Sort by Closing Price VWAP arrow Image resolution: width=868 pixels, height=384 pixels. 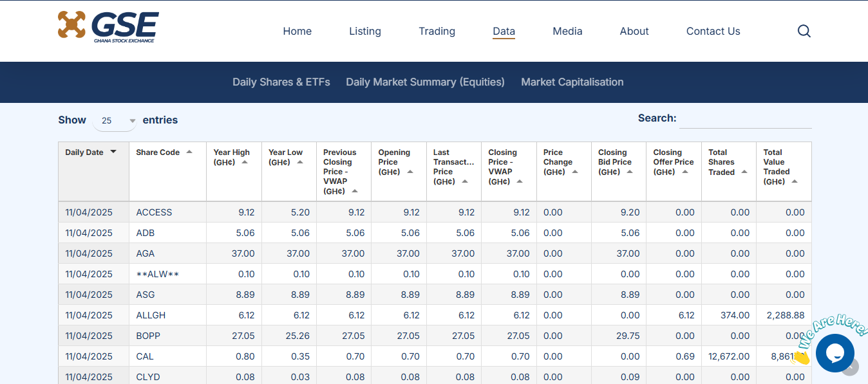[520, 181]
